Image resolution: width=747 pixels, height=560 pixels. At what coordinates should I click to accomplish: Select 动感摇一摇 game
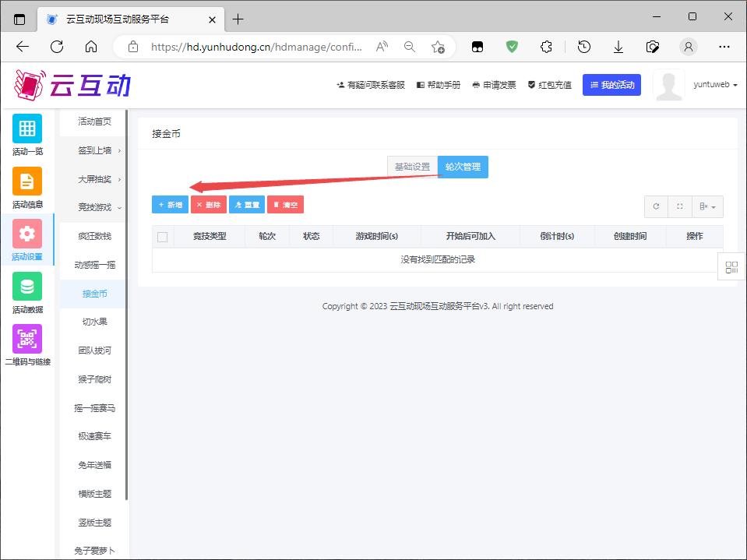coord(94,265)
